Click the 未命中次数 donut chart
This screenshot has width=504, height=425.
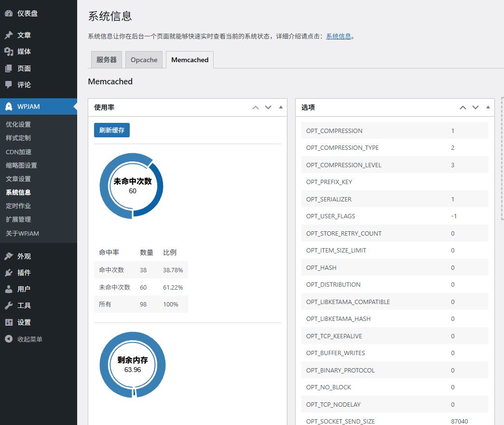(x=132, y=186)
